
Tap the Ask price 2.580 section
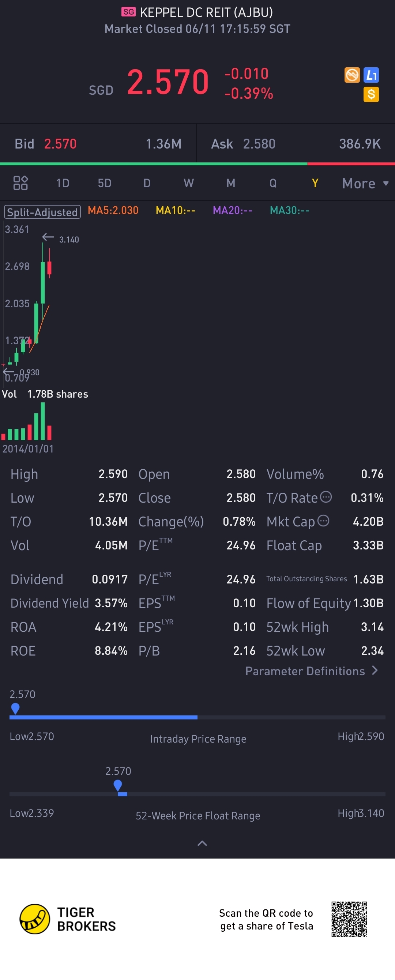[296, 144]
